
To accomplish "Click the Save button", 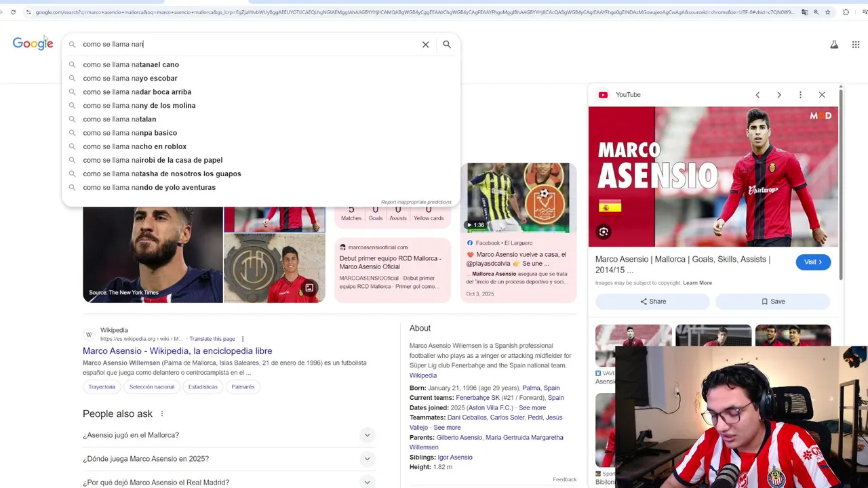I will point(773,302).
